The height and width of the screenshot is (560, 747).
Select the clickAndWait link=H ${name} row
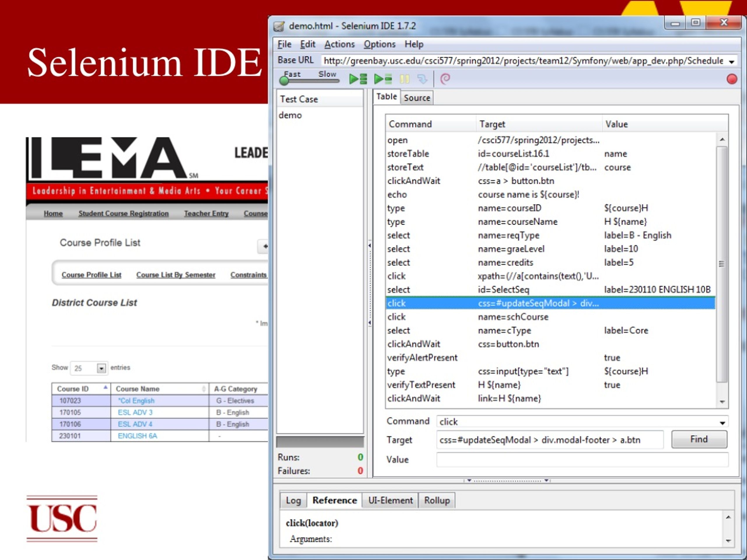click(x=550, y=399)
